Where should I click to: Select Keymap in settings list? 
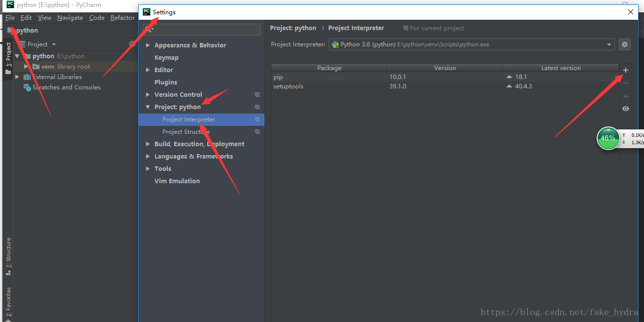click(166, 57)
